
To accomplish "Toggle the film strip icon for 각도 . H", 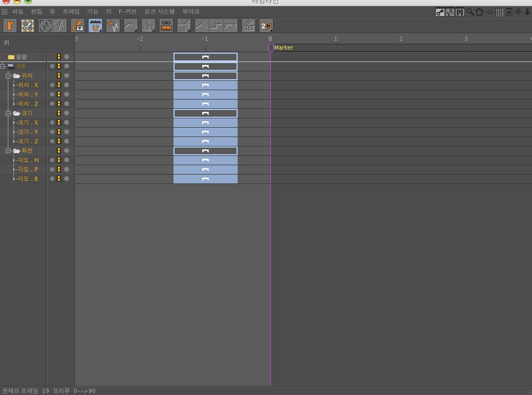I will tap(59, 160).
